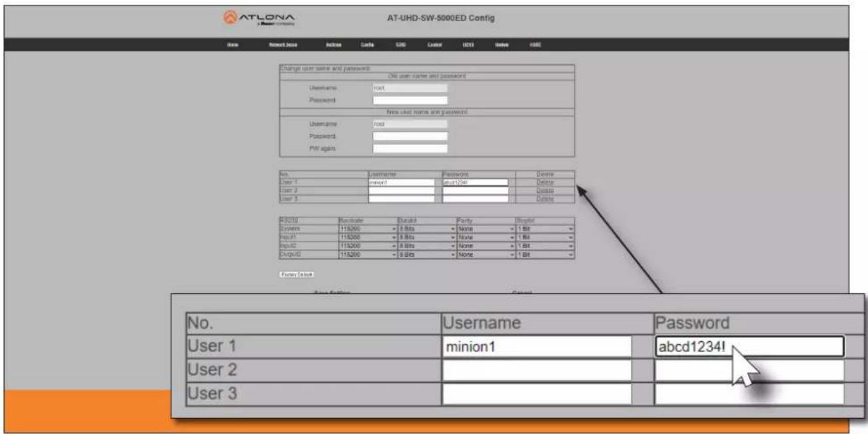
Task: Open the Control menu item
Action: click(434, 45)
